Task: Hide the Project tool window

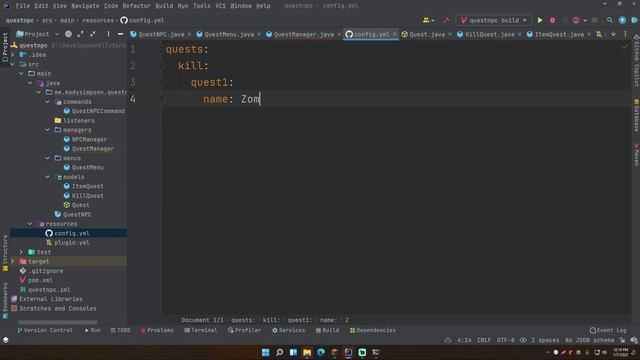Action: tap(120, 34)
